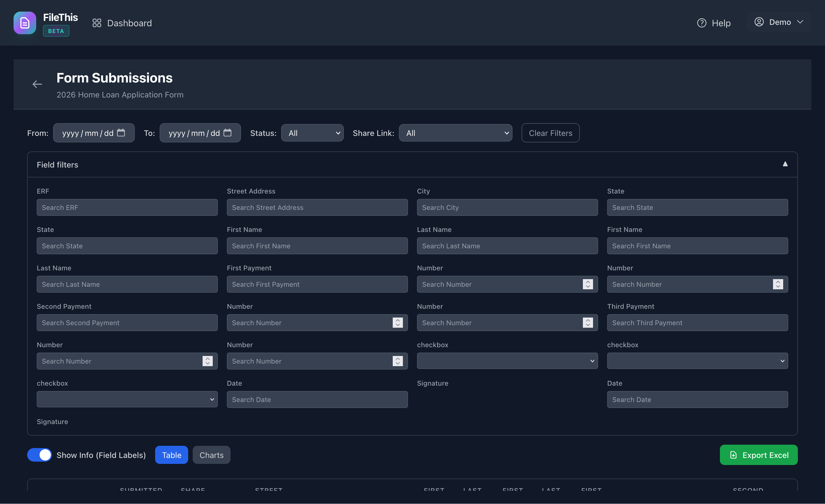825x504 pixels.
Task: Open the From date calendar picker icon
Action: point(121,132)
